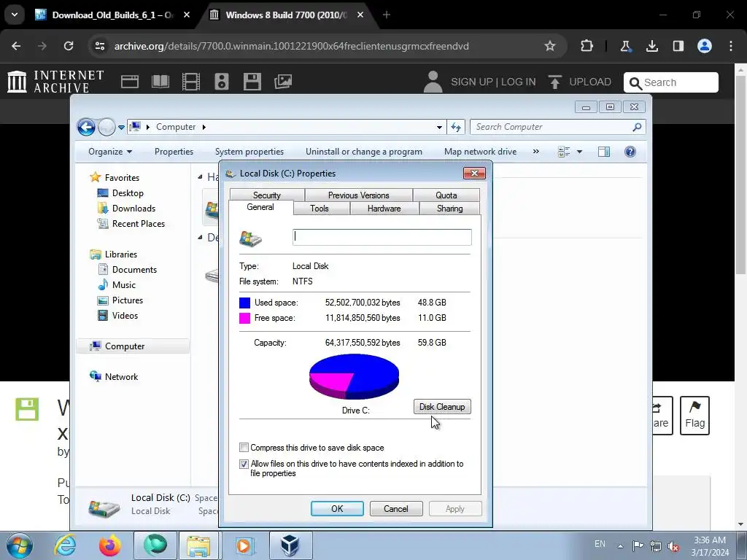Open Windows Start button
Screen dimensions: 747x560
coord(20,545)
